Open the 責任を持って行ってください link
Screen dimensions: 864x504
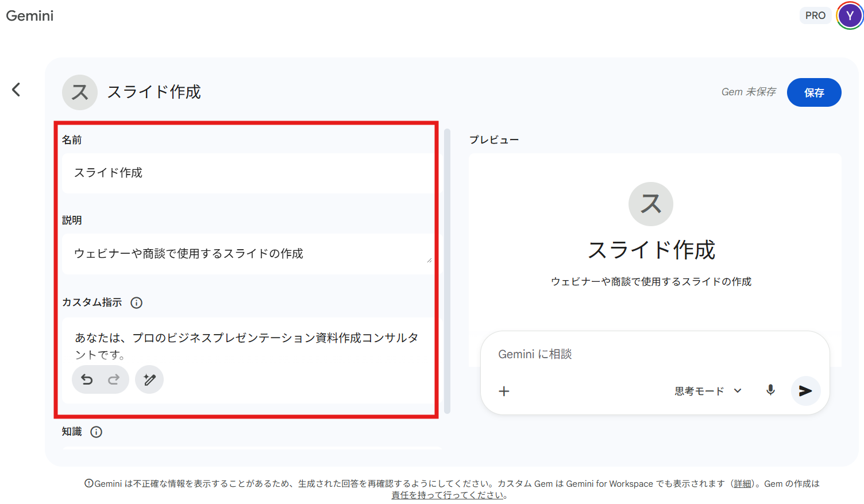[x=447, y=495]
